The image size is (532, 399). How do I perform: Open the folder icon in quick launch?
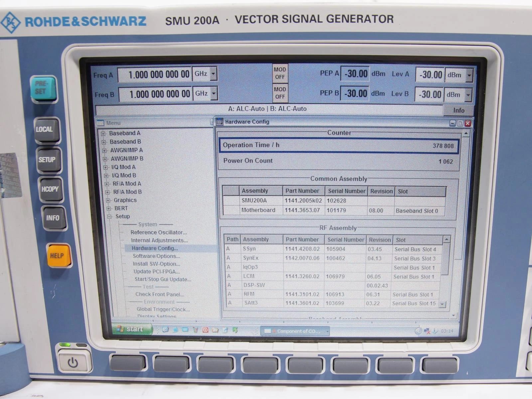pyautogui.click(x=215, y=330)
